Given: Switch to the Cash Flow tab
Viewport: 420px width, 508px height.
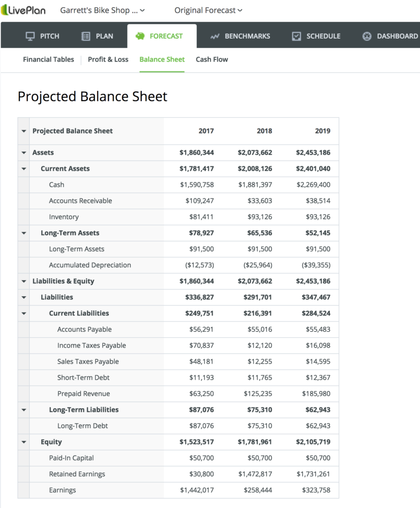Looking at the screenshot, I should 211,59.
